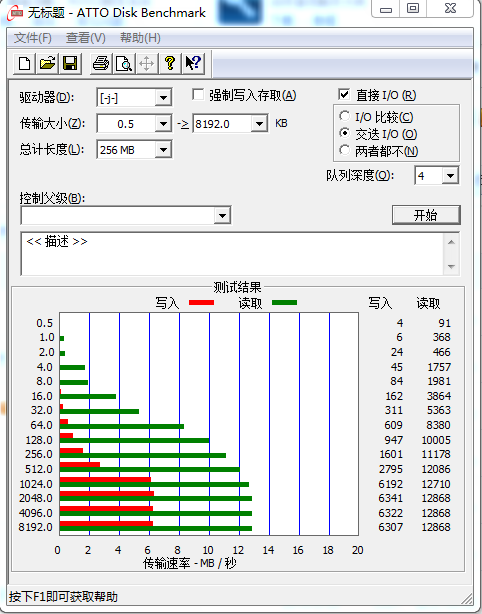This screenshot has height=614, width=482.
Task: Open the 帮助(H) menu
Action: tap(140, 38)
